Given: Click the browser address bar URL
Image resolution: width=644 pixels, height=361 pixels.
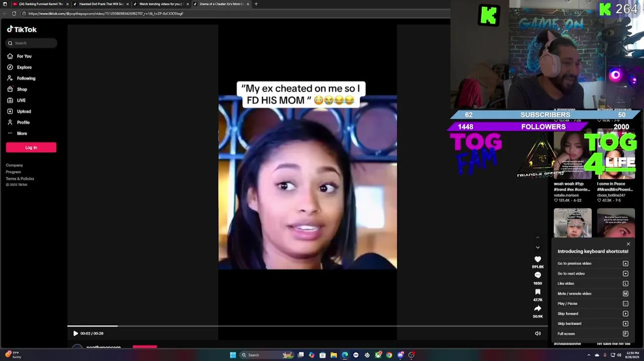Looking at the screenshot, I should pyautogui.click(x=106, y=14).
